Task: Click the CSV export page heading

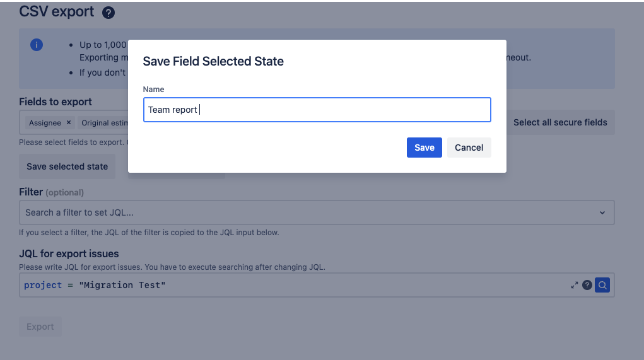Action: click(x=57, y=11)
